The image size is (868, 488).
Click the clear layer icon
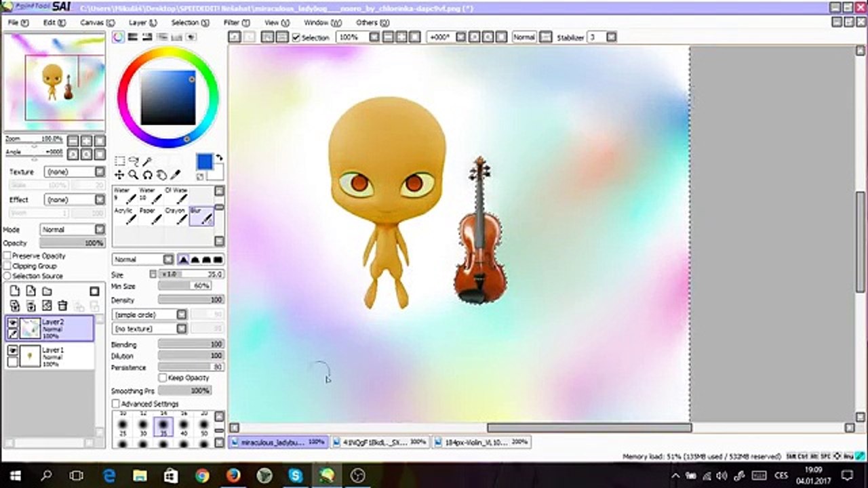point(47,306)
